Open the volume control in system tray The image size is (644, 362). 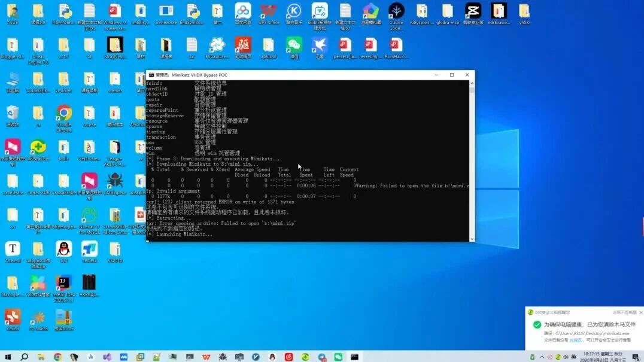[x=566, y=357]
